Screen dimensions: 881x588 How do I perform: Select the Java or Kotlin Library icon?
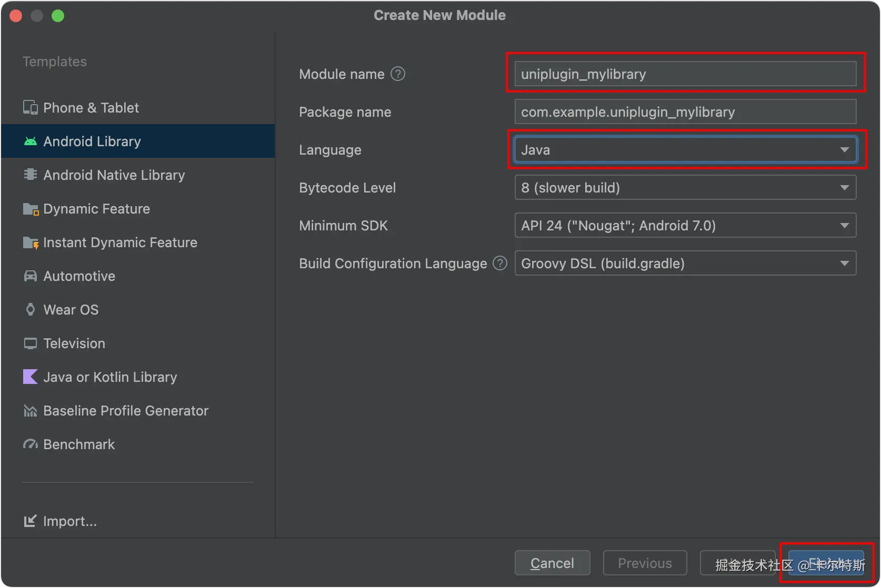pyautogui.click(x=31, y=377)
